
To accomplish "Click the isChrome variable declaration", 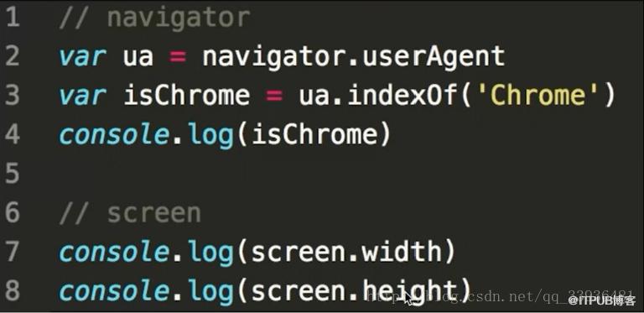I will click(x=186, y=96).
